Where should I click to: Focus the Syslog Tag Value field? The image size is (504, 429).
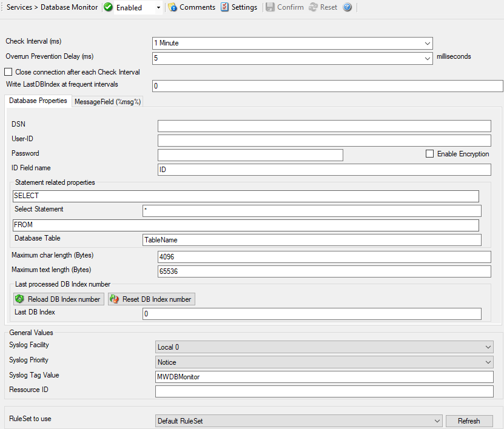coord(324,377)
